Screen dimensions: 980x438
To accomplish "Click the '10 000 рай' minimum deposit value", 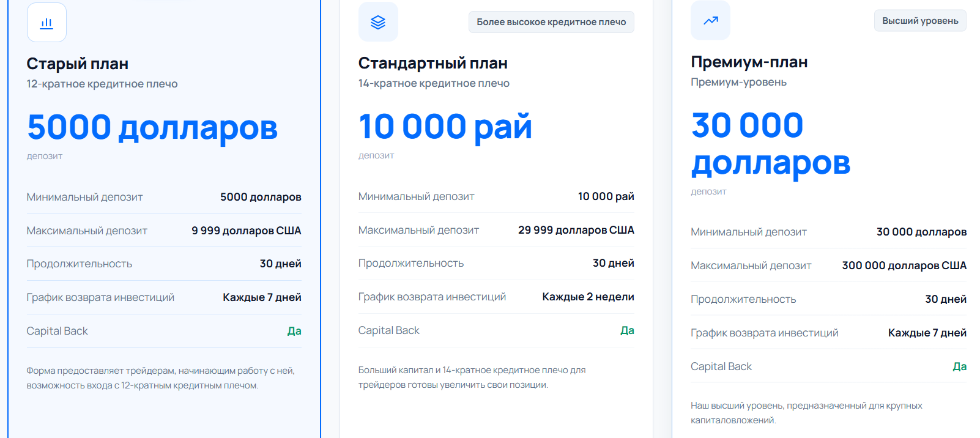I will (606, 196).
